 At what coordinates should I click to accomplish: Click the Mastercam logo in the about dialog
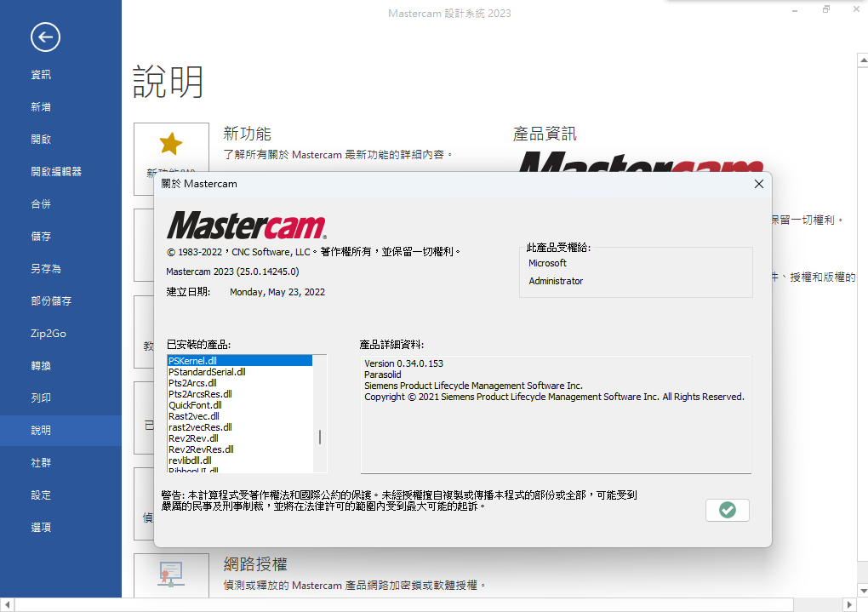pyautogui.click(x=247, y=226)
